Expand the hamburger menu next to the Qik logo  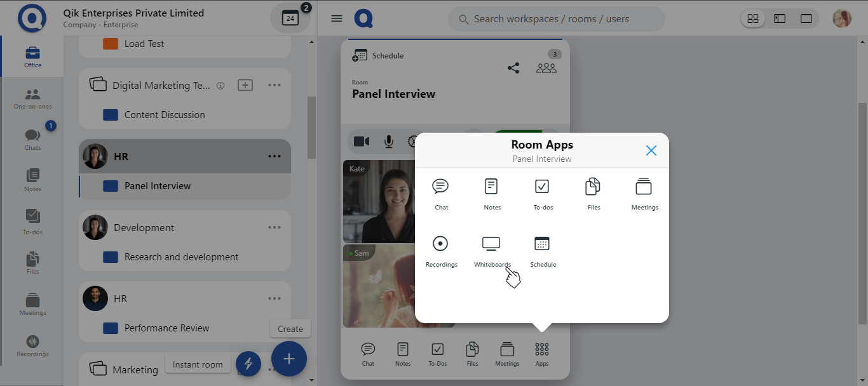click(x=336, y=18)
